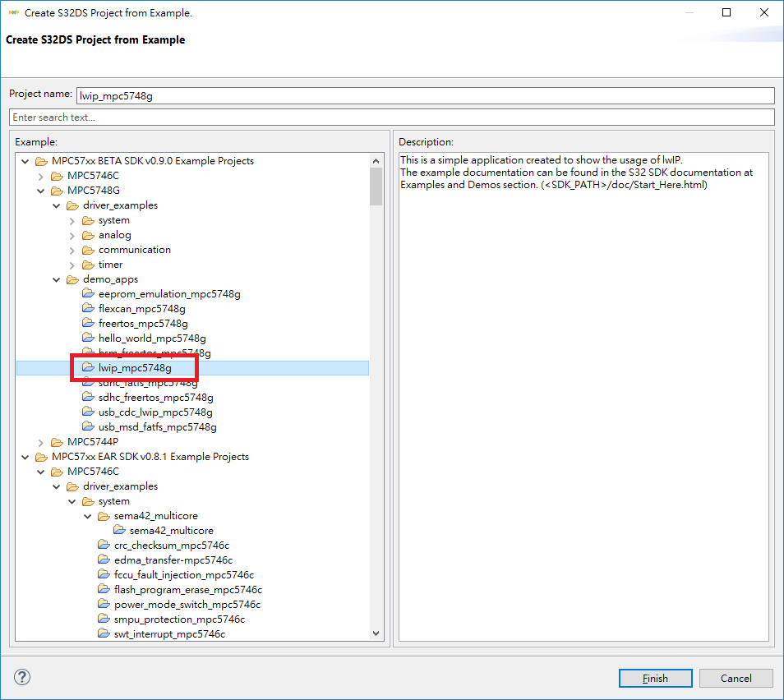Viewport: 784px width, 700px height.
Task: Expand the analog folder
Action: coord(72,235)
